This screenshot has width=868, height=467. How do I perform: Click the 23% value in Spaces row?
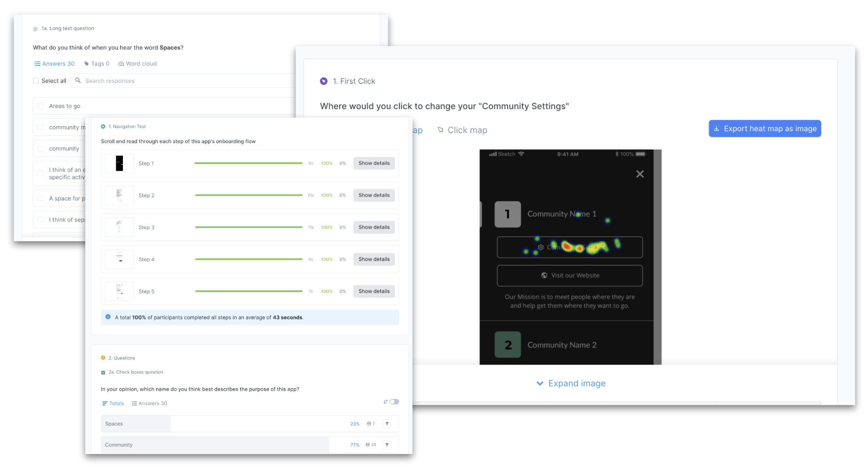point(355,424)
